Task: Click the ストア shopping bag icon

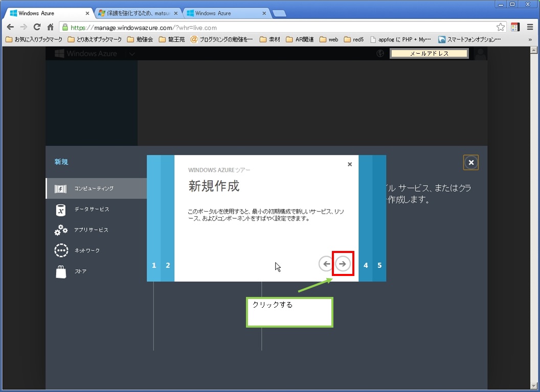Action: [61, 271]
